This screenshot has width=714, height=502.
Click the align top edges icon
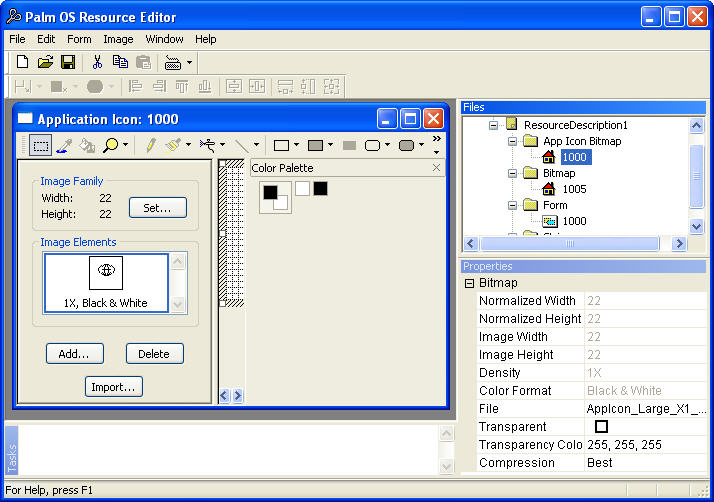pyautogui.click(x=182, y=87)
